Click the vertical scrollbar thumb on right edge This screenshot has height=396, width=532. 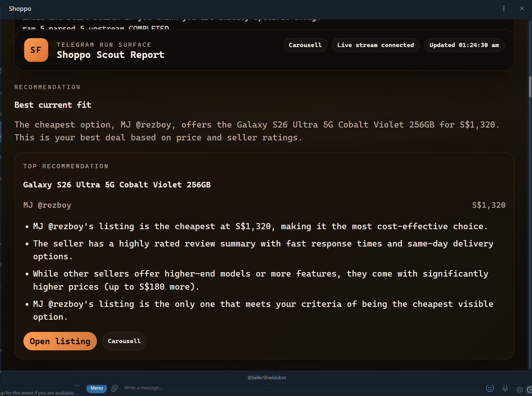pyautogui.click(x=530, y=87)
